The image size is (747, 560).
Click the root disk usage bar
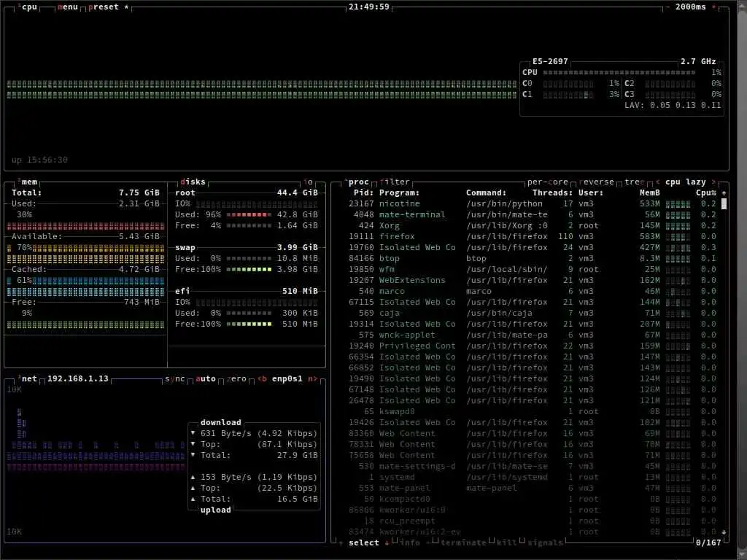[x=249, y=215]
